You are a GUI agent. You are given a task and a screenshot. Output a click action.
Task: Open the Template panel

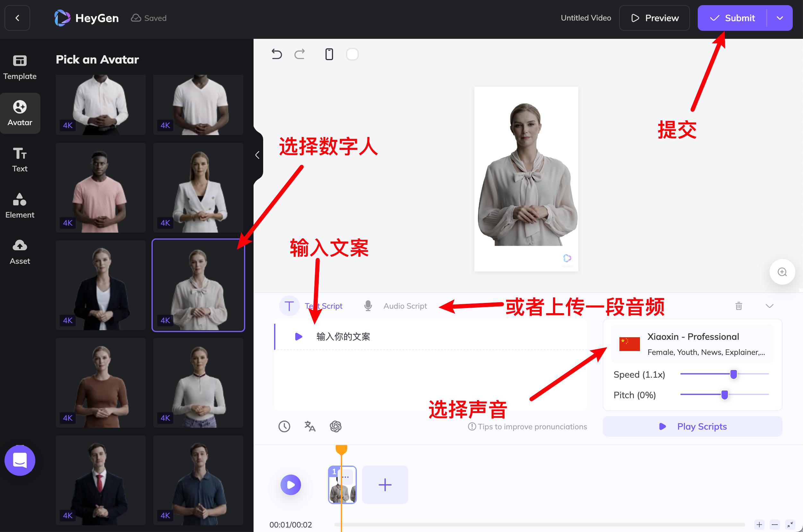point(20,67)
